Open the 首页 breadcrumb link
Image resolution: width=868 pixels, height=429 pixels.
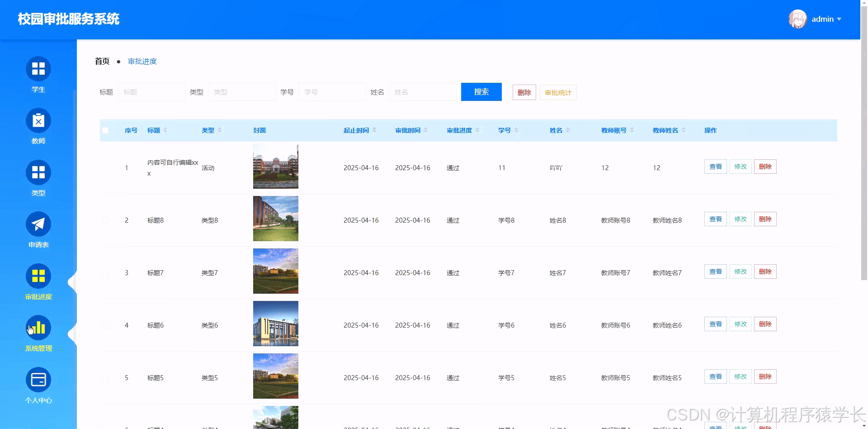[x=101, y=61]
